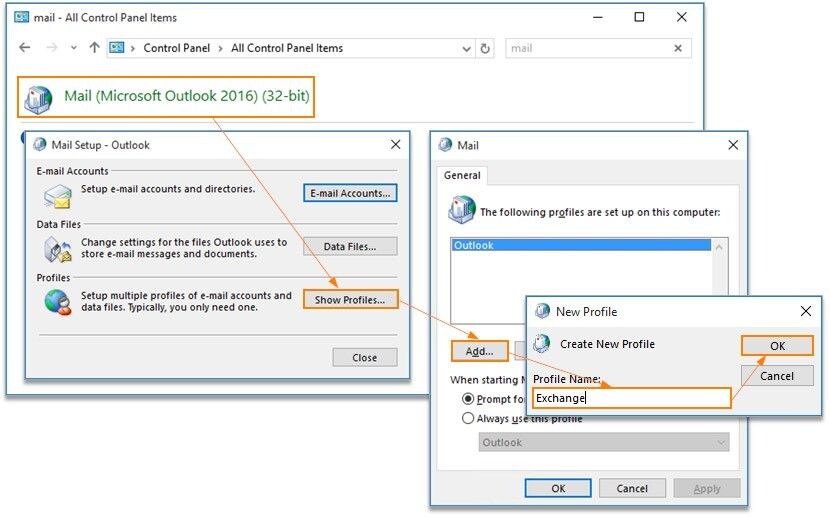Viewport: 830px width, 518px height.
Task: Click the Mail Setup title bar X
Action: pos(395,144)
